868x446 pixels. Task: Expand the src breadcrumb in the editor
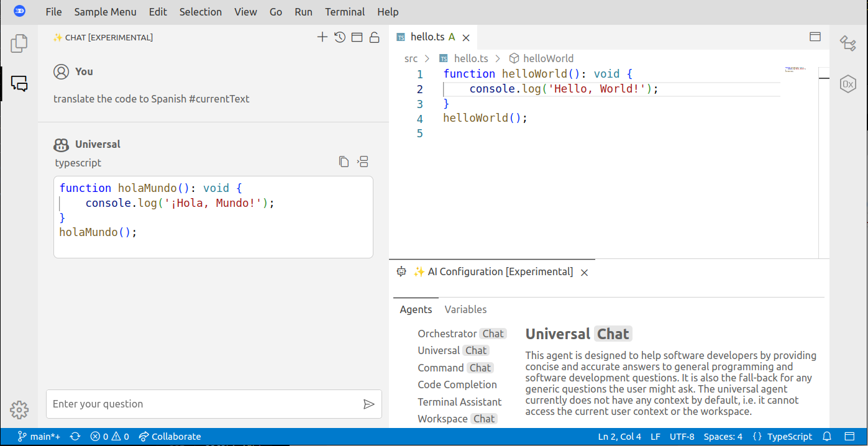pyautogui.click(x=411, y=58)
